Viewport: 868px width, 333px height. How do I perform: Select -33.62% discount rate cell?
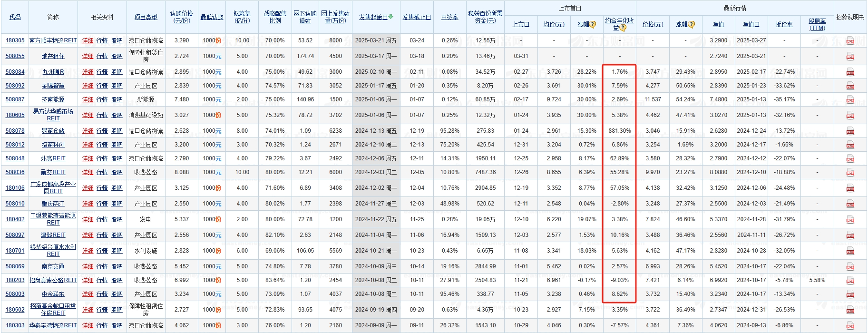click(x=784, y=86)
